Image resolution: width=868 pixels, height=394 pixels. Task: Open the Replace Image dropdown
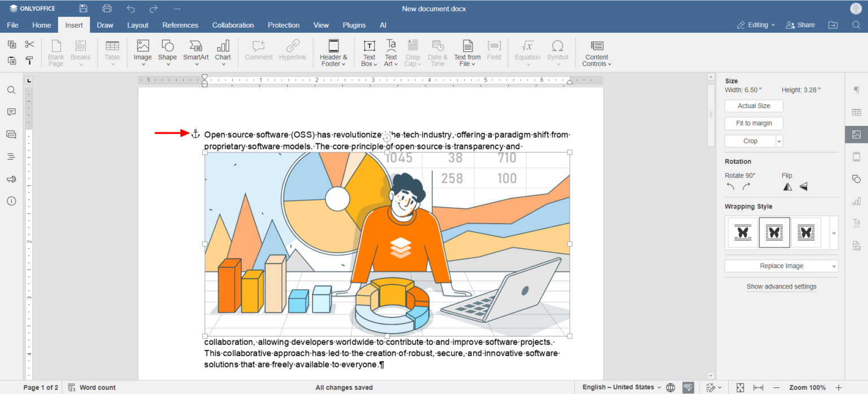781,266
